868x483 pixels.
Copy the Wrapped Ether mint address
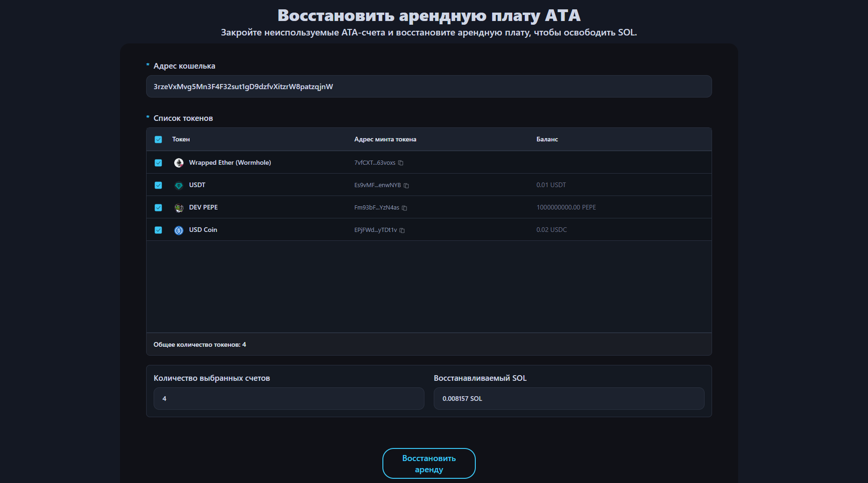(401, 163)
